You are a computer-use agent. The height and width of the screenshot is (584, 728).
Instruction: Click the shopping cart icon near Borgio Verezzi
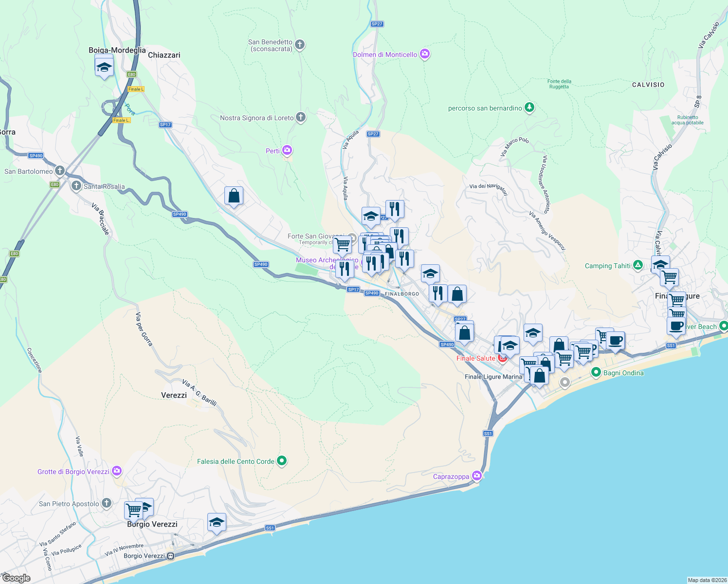tap(133, 509)
